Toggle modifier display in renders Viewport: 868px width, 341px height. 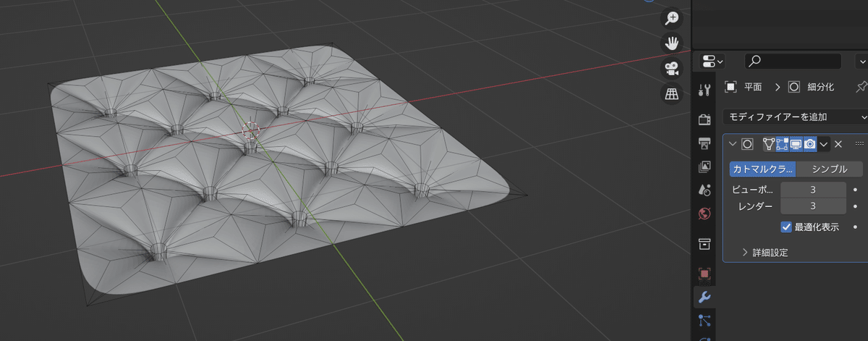(x=809, y=144)
